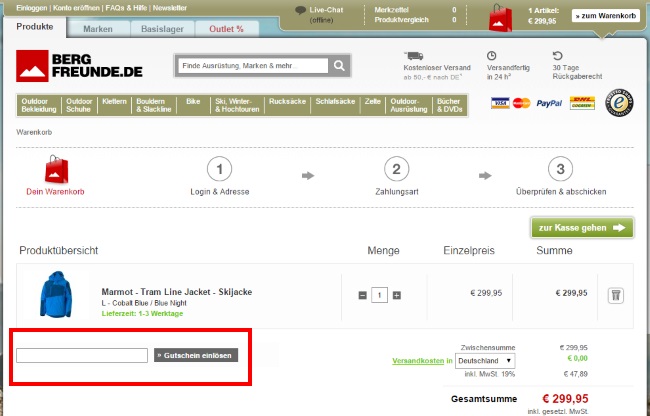This screenshot has height=416, width=650.
Task: Click the Produktvergleich link
Action: coord(401,20)
